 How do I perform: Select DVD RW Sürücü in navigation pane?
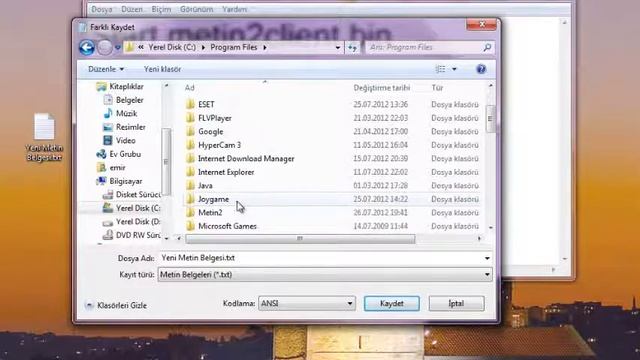[138, 235]
